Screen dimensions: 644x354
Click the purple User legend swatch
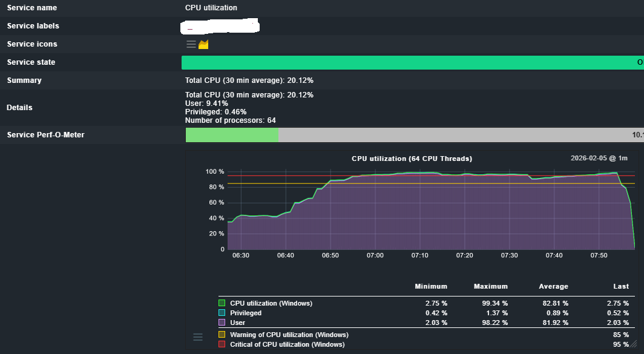click(x=222, y=323)
